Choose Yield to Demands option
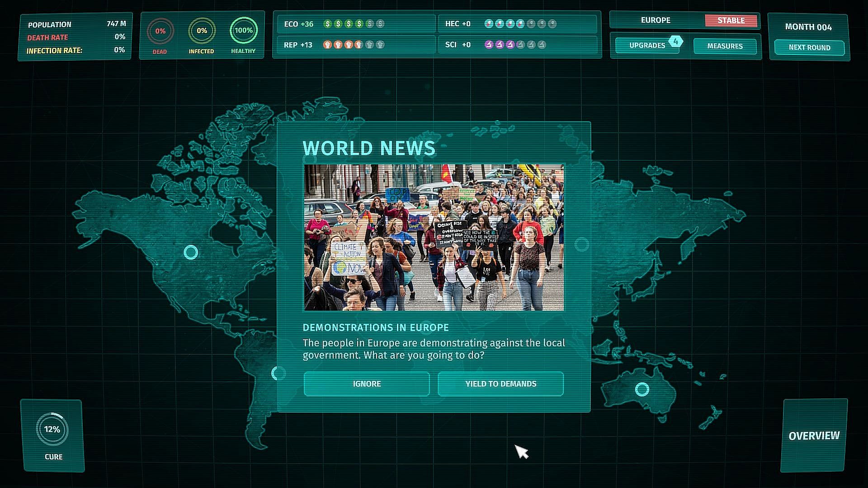868x488 pixels. 500,384
